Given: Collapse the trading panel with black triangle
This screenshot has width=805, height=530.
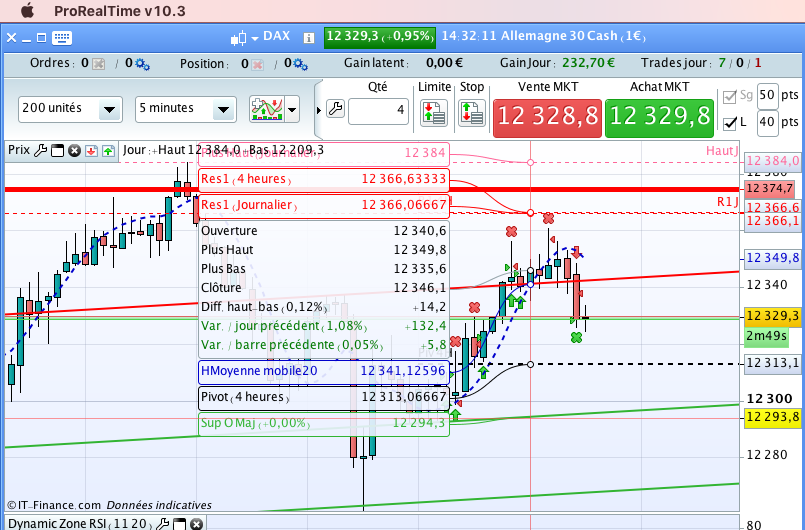Looking at the screenshot, I should click(319, 110).
